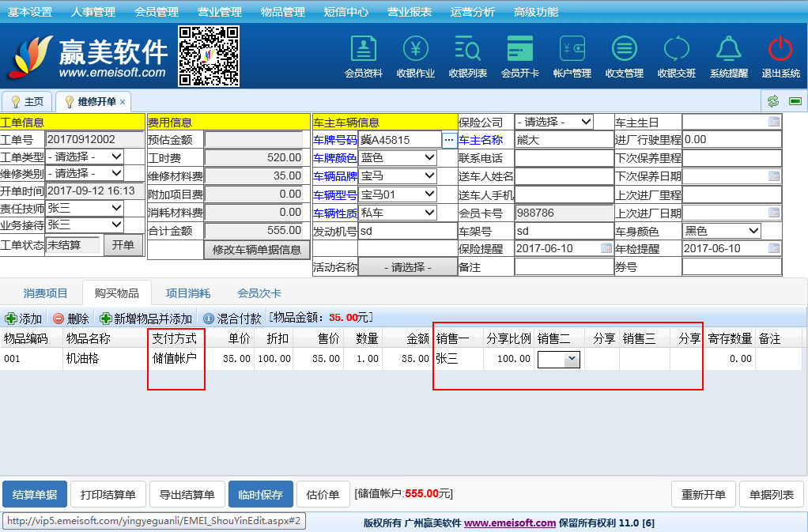Click the 收支管理 income-expense icon
The height and width of the screenshot is (532, 808).
coord(625,50)
